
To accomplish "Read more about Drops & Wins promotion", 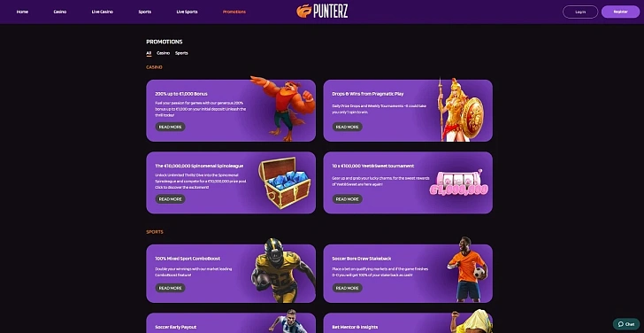I will (x=347, y=127).
